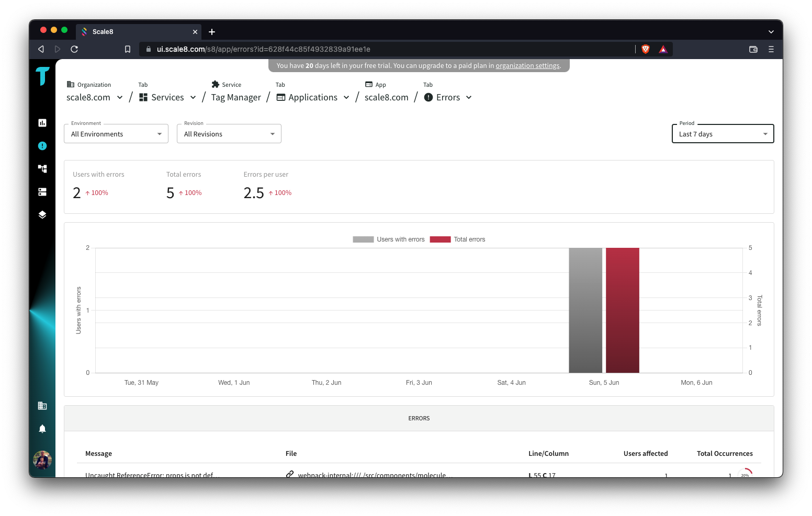This screenshot has height=516, width=812.
Task: Open the Brave rewards triangle icon
Action: [663, 49]
